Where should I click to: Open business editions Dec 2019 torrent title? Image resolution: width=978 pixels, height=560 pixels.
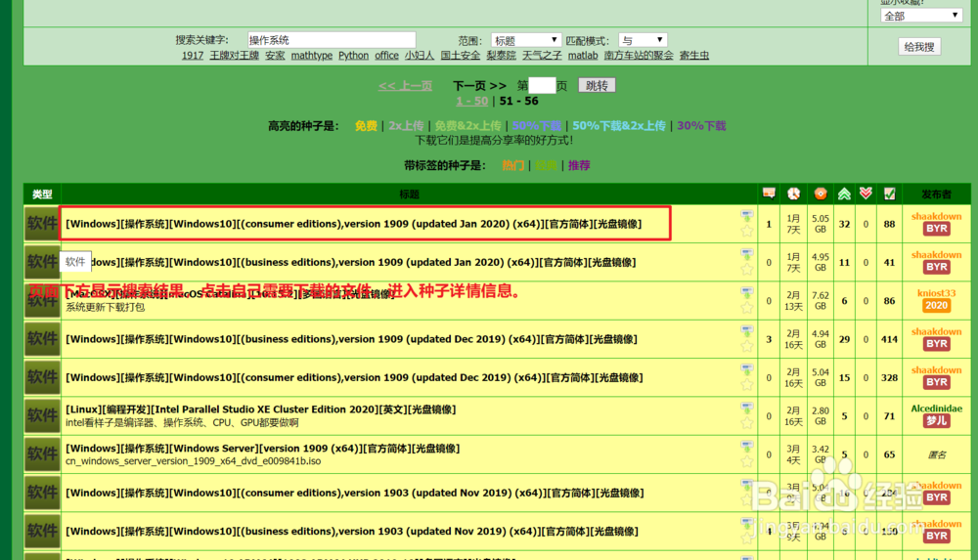tap(351, 339)
